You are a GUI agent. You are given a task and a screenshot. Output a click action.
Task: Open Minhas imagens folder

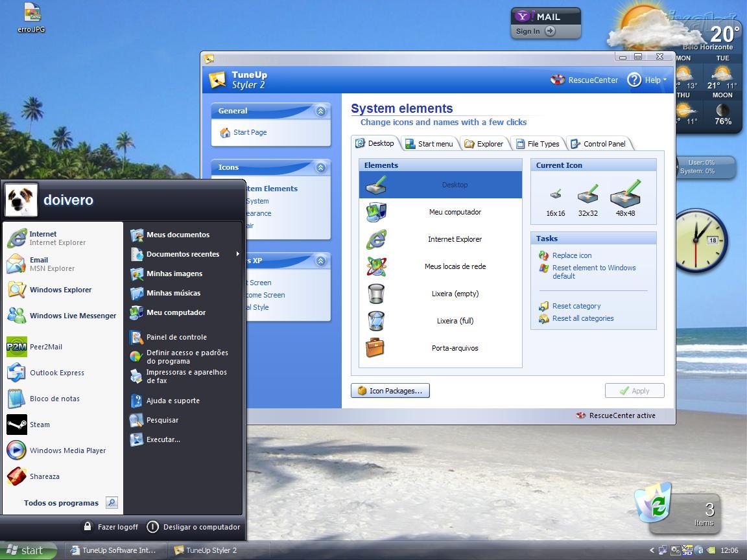coord(184,274)
